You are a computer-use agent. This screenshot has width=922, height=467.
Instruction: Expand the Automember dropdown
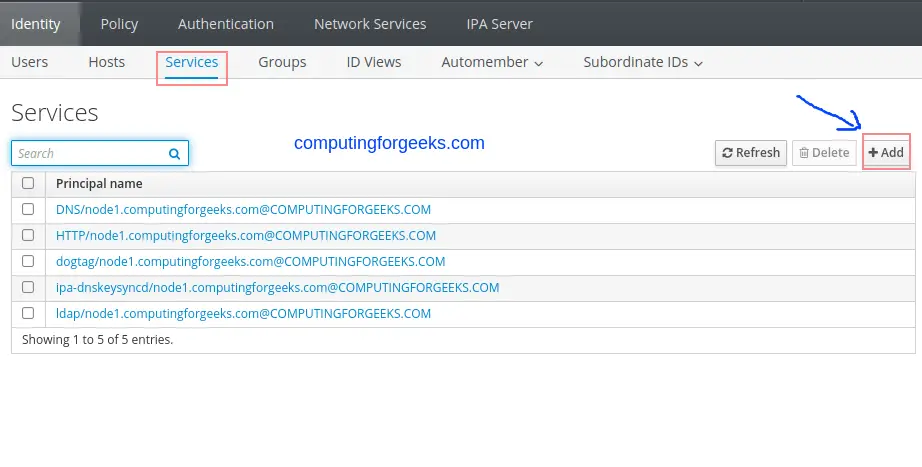point(492,62)
